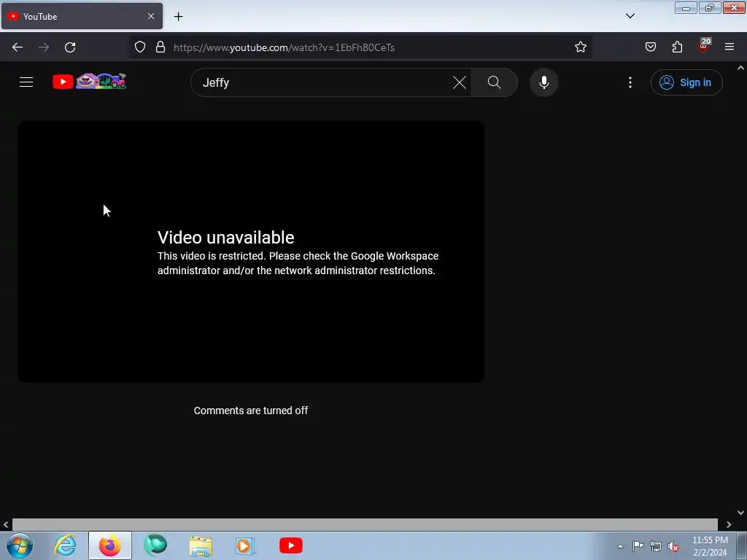Image resolution: width=747 pixels, height=560 pixels.
Task: Select the youtube.com address bar URL
Action: click(x=284, y=47)
